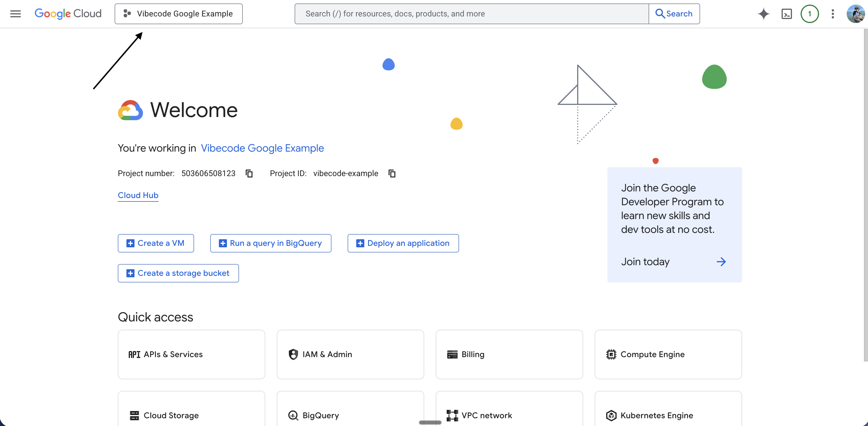Open the Gemini sparkle assistant icon

(763, 14)
